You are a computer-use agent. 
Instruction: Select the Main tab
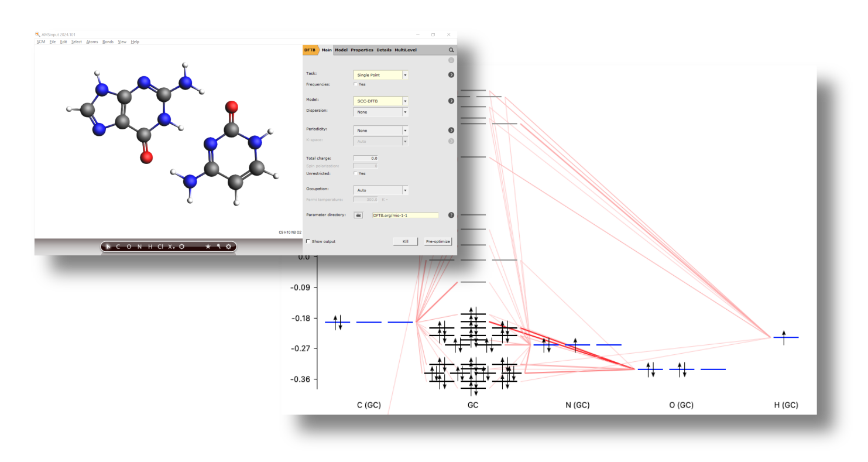coord(327,50)
